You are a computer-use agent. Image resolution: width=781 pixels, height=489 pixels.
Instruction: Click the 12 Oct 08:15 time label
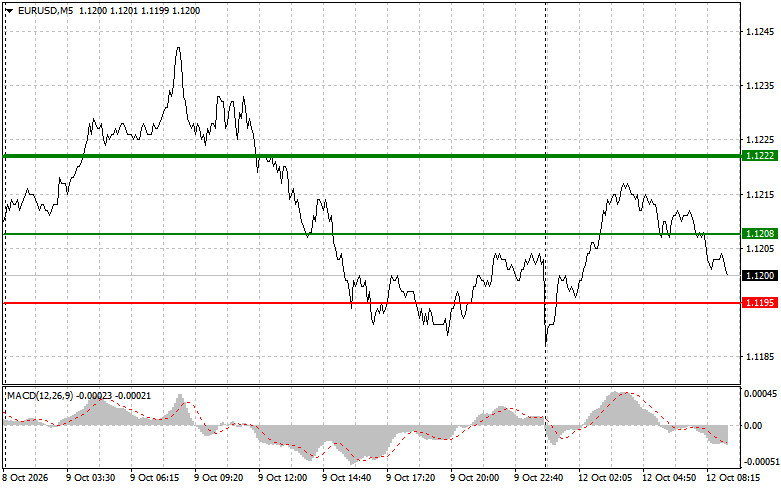[733, 478]
